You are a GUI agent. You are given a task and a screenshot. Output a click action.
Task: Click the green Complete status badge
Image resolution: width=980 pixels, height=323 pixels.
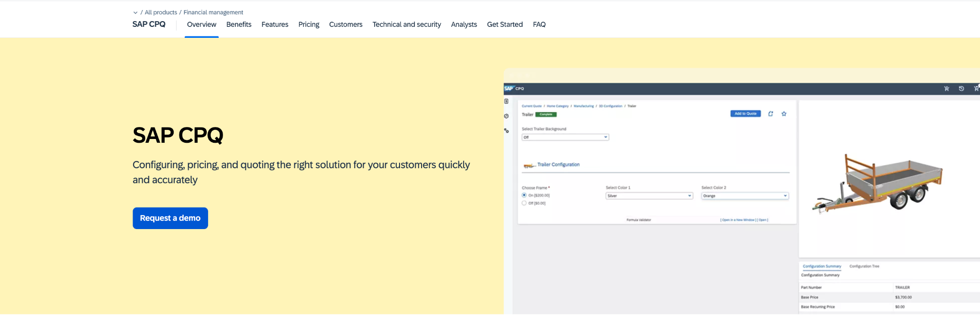pos(546,115)
